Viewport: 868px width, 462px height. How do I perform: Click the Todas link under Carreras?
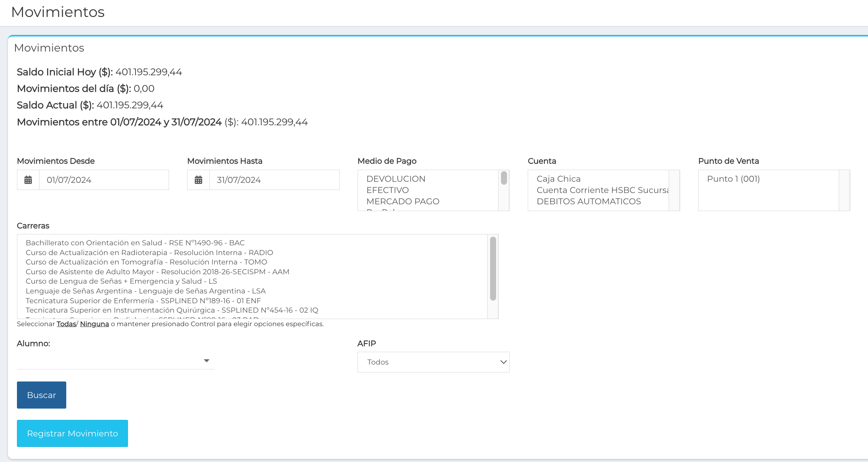66,324
